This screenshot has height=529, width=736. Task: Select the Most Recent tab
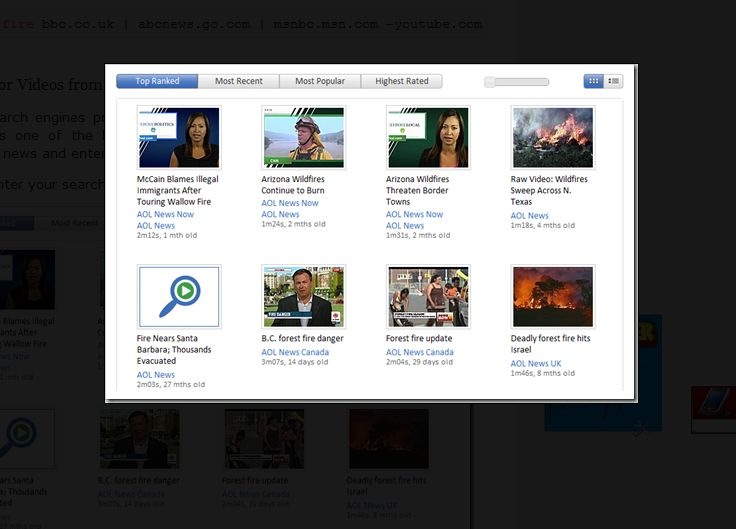(238, 81)
